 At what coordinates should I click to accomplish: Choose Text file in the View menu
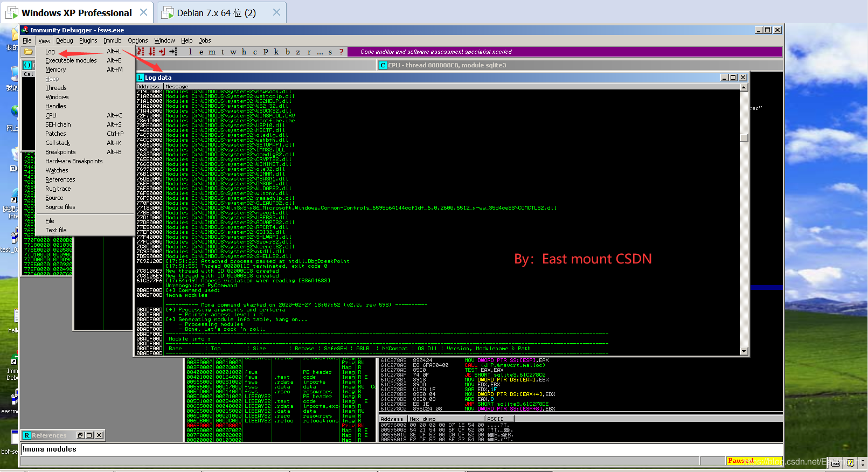(85, 230)
